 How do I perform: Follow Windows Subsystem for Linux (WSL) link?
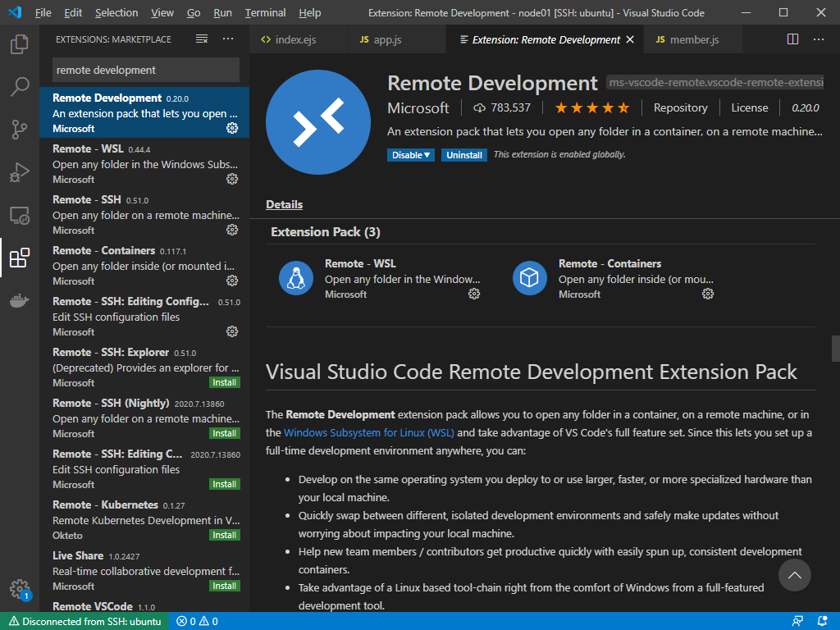(368, 432)
